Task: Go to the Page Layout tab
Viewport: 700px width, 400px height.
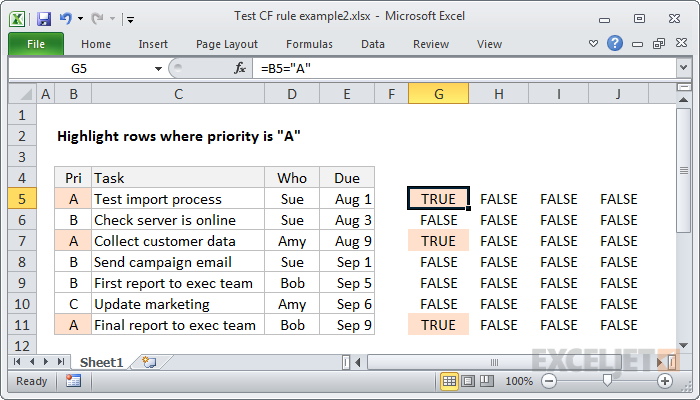Action: 227,44
